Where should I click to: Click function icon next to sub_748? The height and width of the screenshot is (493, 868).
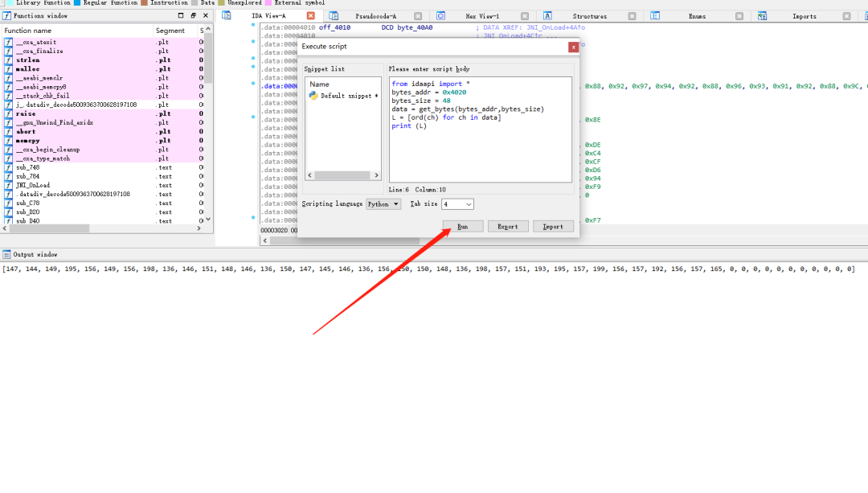pos(8,167)
